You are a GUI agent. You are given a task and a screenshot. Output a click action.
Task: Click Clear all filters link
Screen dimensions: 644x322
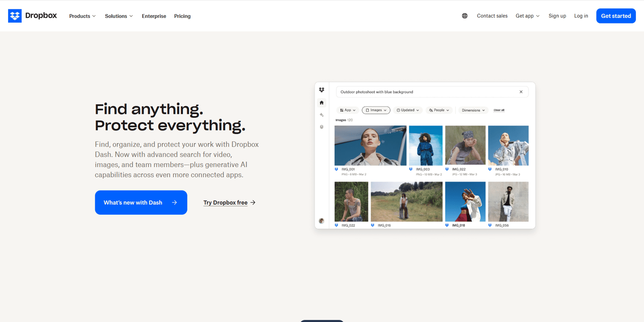(x=499, y=110)
